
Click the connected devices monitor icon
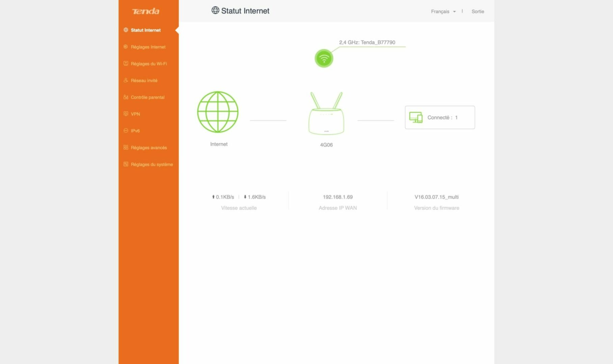(x=416, y=117)
